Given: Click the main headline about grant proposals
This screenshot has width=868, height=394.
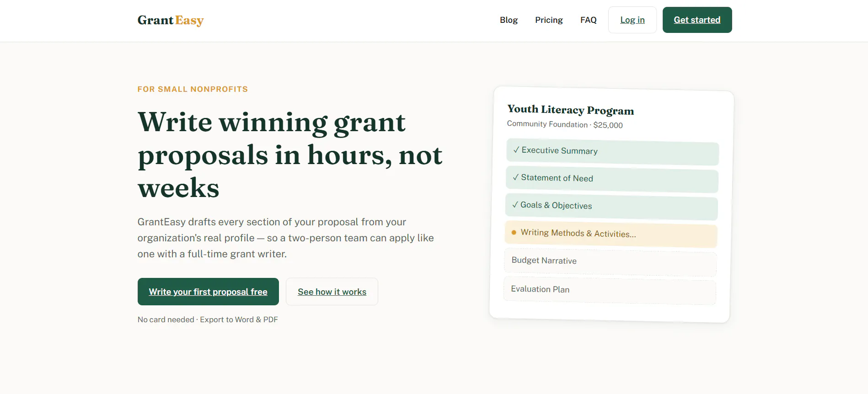Looking at the screenshot, I should point(290,154).
